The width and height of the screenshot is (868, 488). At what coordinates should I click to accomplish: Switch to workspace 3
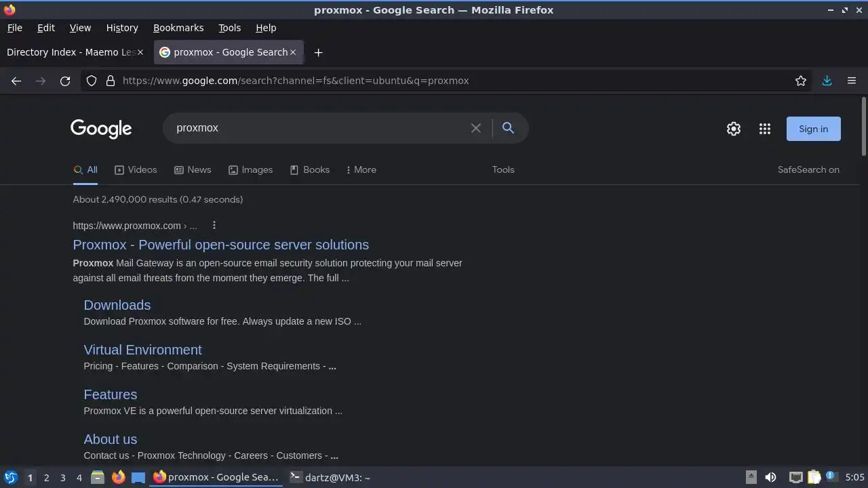coord(62,478)
